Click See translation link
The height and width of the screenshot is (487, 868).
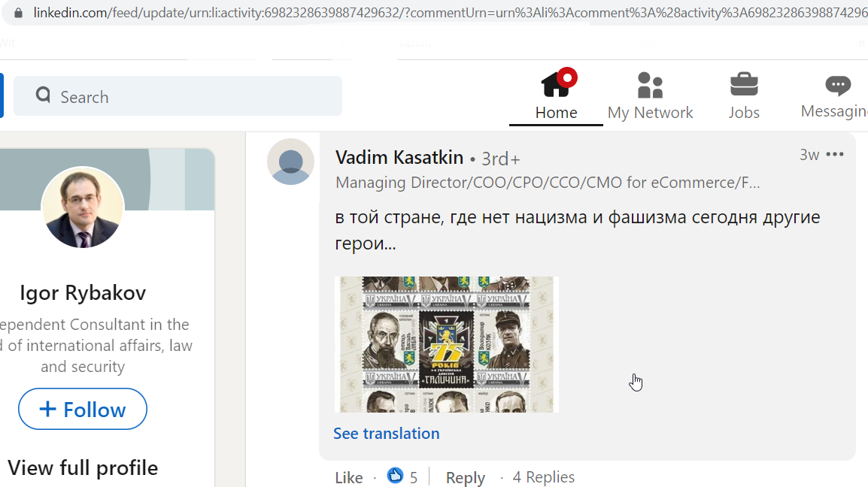[387, 434]
